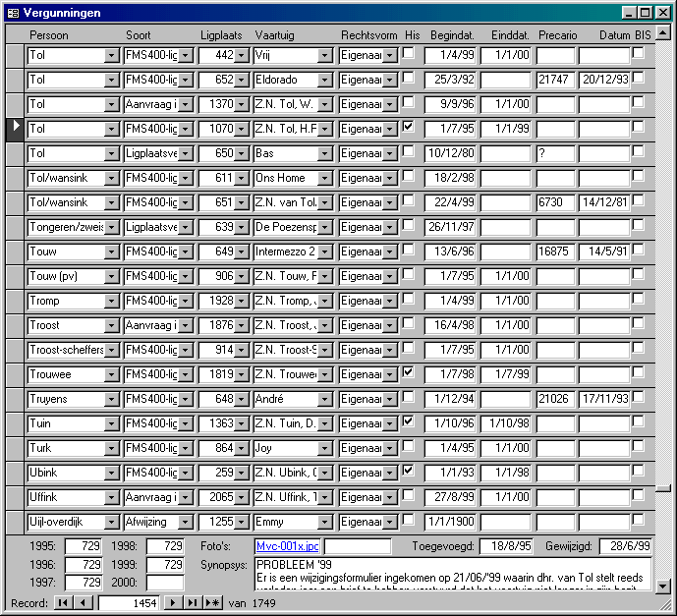This screenshot has height=616, width=677.
Task: Click Begindat. value 26/11/97
Action: click(449, 228)
